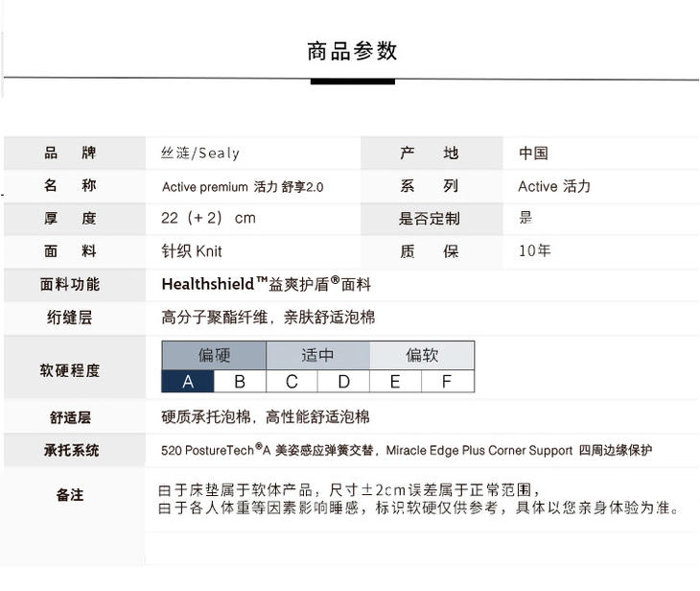Image resolution: width=700 pixels, height=591 pixels.
Task: Select warranty value 10年
Action: pos(535,250)
